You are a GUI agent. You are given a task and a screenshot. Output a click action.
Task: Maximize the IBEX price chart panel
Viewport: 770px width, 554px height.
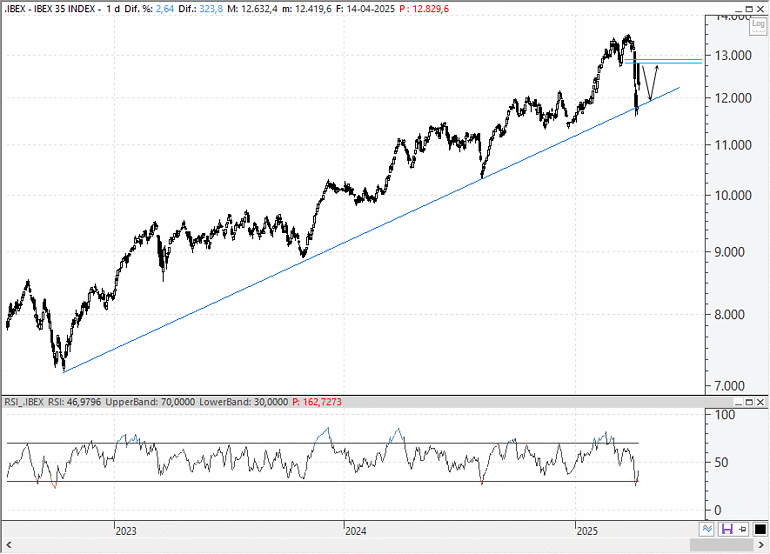(749, 9)
